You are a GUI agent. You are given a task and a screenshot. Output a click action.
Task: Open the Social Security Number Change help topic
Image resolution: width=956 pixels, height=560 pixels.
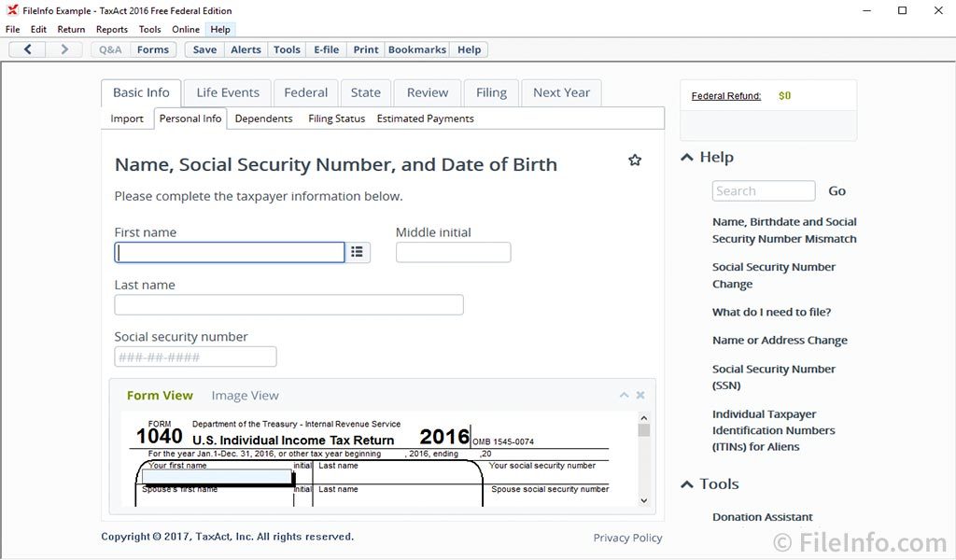click(x=774, y=275)
